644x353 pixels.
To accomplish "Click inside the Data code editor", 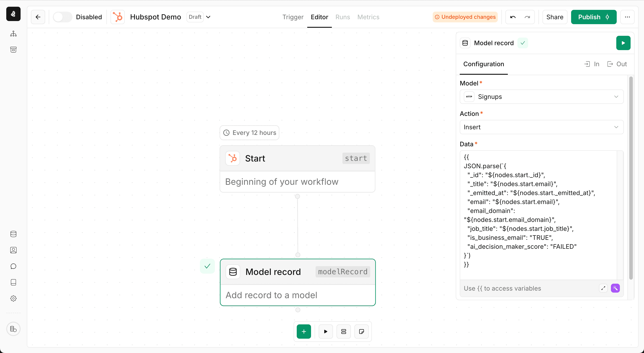I will (x=539, y=215).
